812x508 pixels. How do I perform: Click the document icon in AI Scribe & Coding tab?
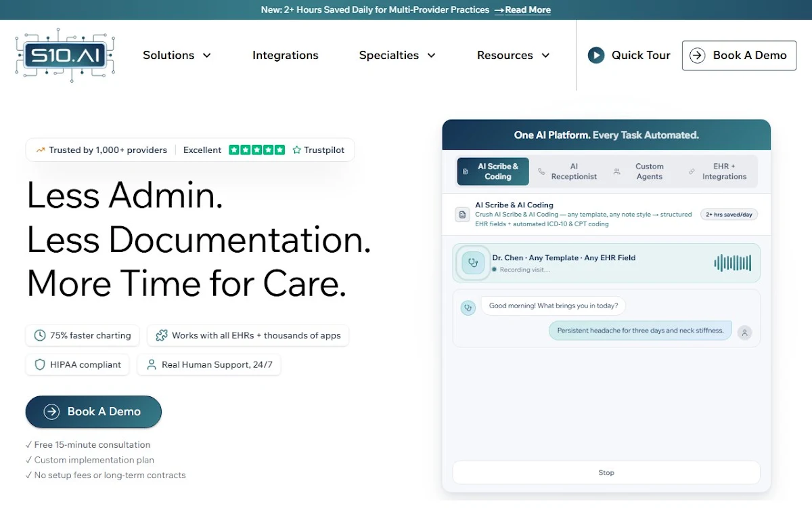[465, 172]
